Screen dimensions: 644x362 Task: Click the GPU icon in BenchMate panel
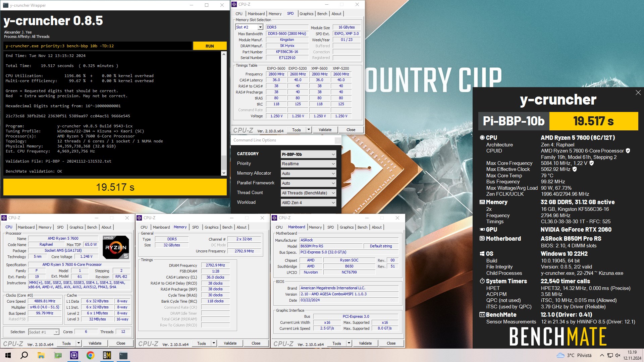point(482,230)
